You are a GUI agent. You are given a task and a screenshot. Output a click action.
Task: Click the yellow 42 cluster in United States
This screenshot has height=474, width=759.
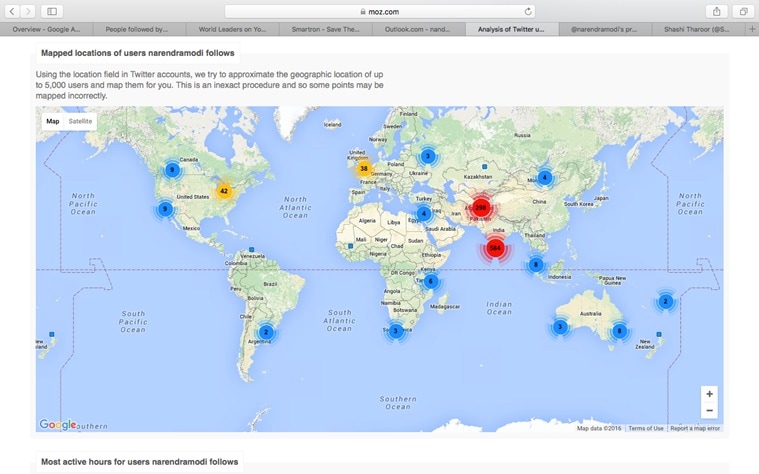click(x=223, y=191)
